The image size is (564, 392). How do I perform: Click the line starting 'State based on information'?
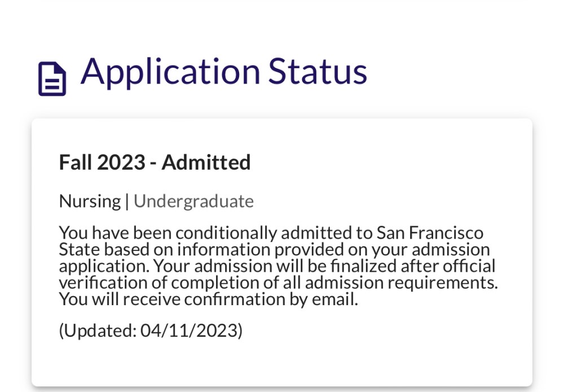[x=275, y=250]
